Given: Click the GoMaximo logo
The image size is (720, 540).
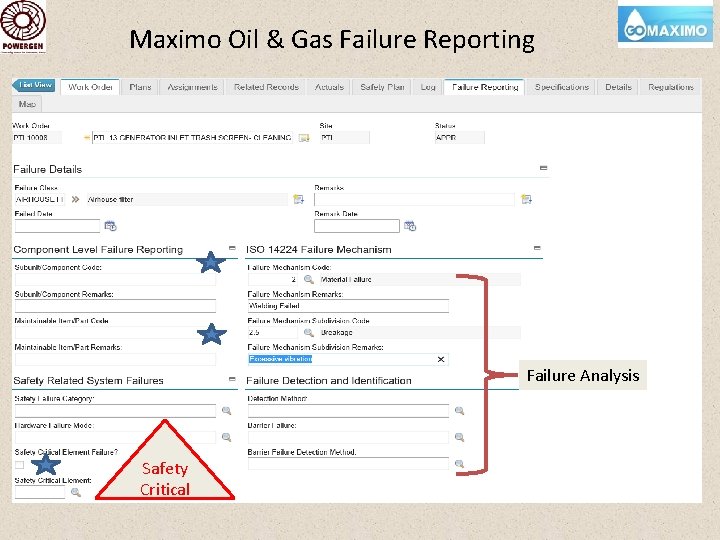Looking at the screenshot, I should 665,25.
